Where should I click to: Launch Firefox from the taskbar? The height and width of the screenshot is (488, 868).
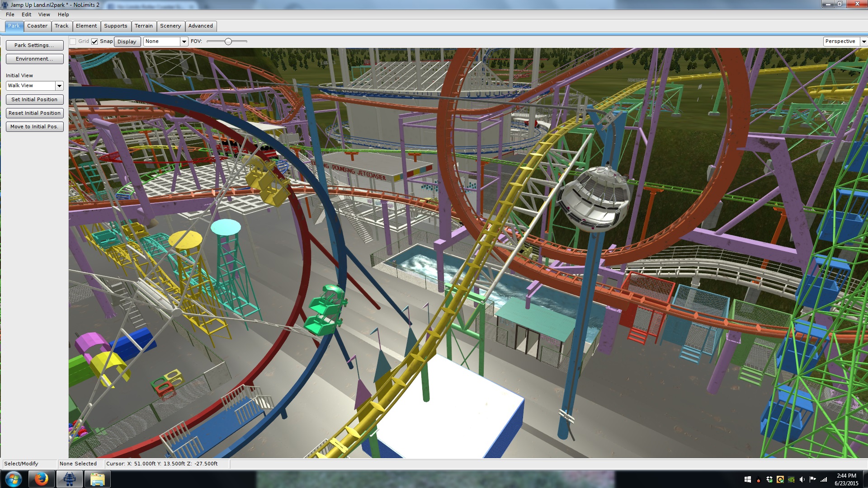[x=41, y=479]
